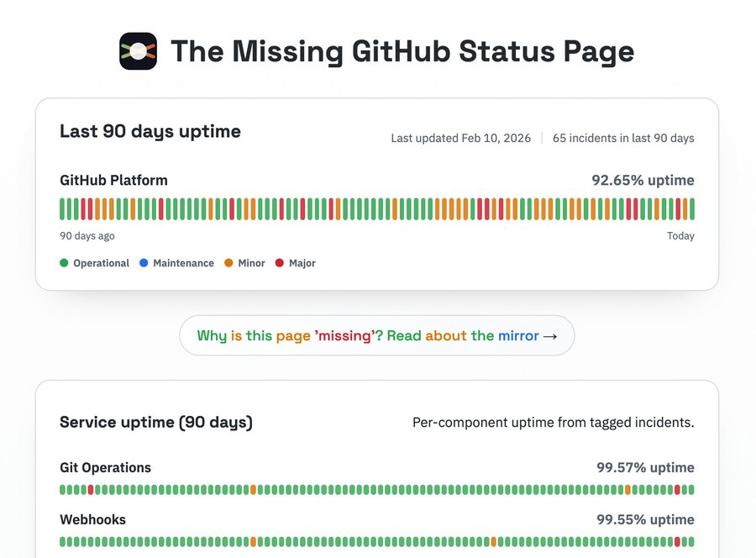Click the 65 incidents in last 90 days link

click(622, 137)
